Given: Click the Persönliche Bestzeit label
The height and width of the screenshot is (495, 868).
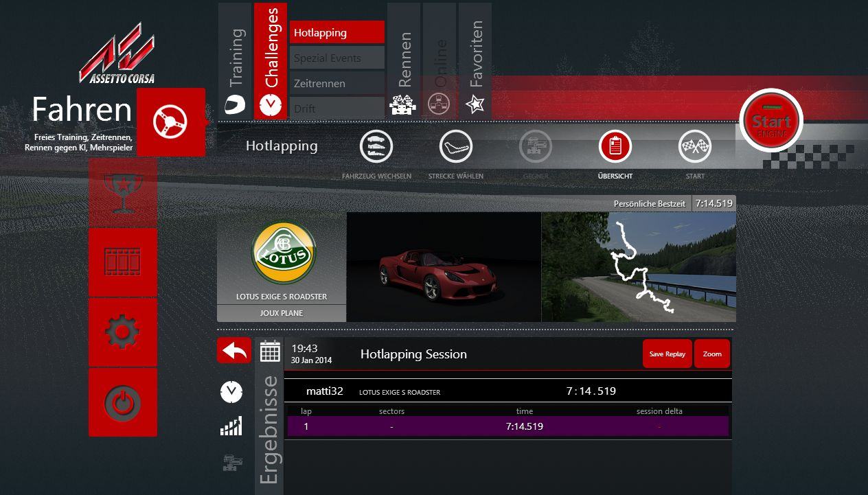Looking at the screenshot, I should (650, 203).
